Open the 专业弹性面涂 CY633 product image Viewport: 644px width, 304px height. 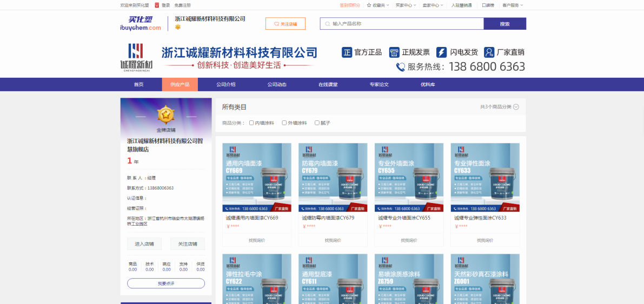point(485,177)
